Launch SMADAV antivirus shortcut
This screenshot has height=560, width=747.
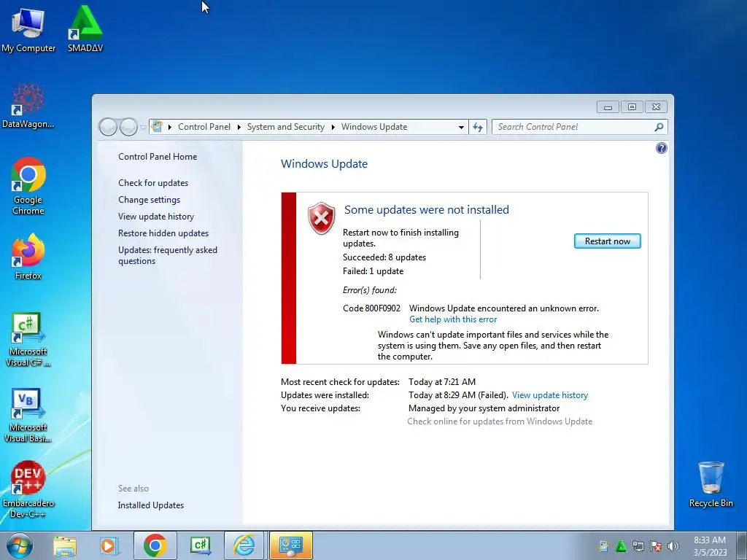[x=85, y=29]
